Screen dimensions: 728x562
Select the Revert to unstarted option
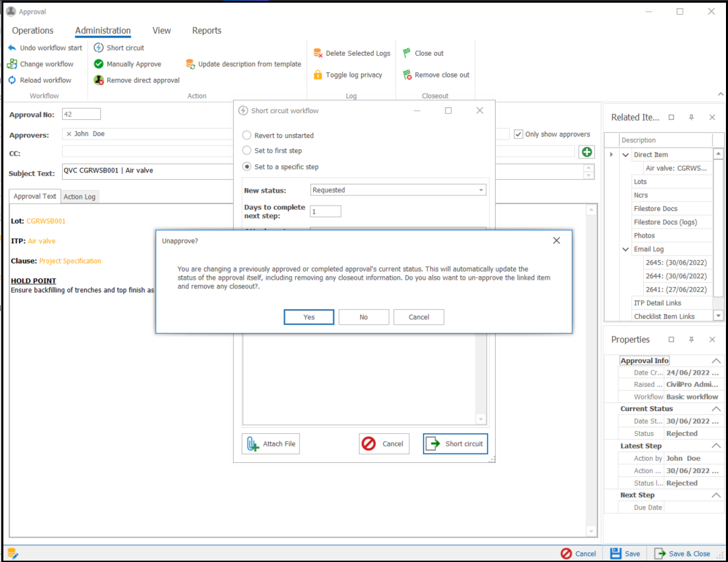coord(247,135)
